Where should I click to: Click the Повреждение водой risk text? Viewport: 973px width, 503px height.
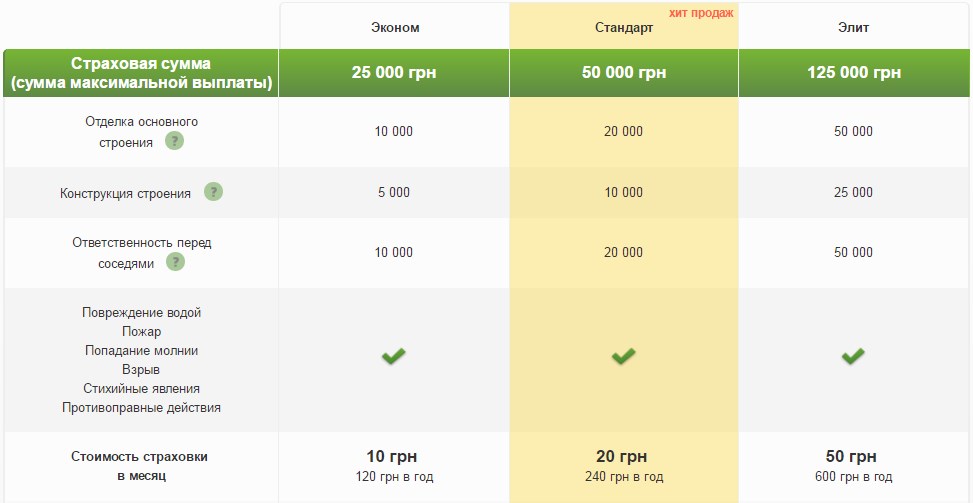coord(141,313)
